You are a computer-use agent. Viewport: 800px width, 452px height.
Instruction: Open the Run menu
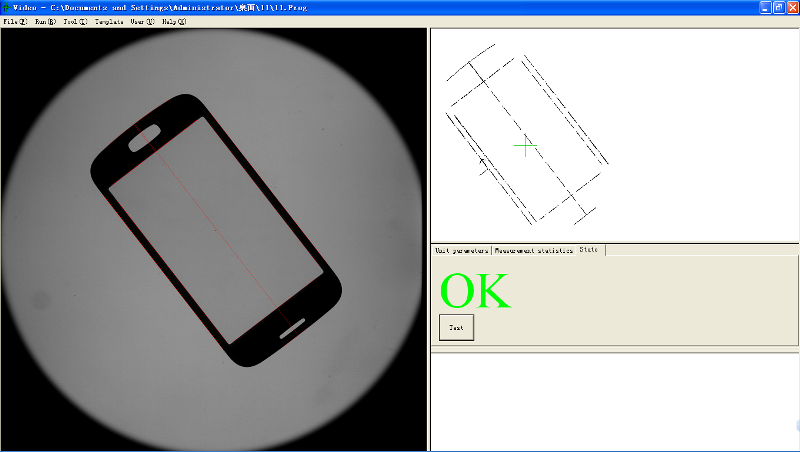pyautogui.click(x=45, y=21)
